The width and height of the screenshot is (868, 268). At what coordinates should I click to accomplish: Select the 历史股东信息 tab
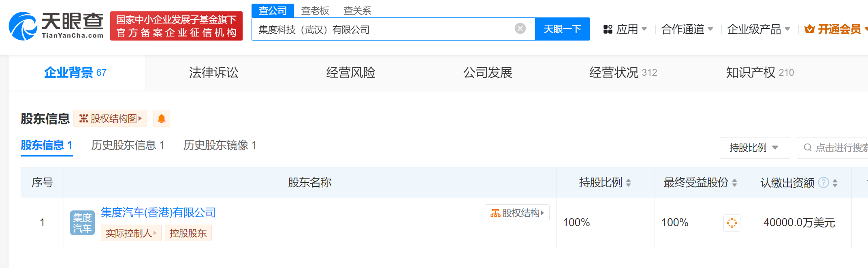tap(128, 145)
